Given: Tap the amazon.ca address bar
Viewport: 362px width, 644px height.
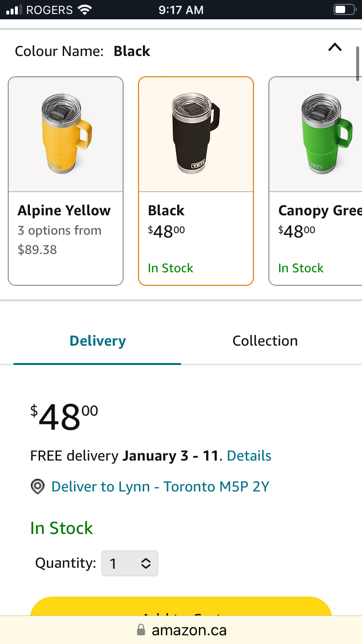Looking at the screenshot, I should tap(188, 630).
